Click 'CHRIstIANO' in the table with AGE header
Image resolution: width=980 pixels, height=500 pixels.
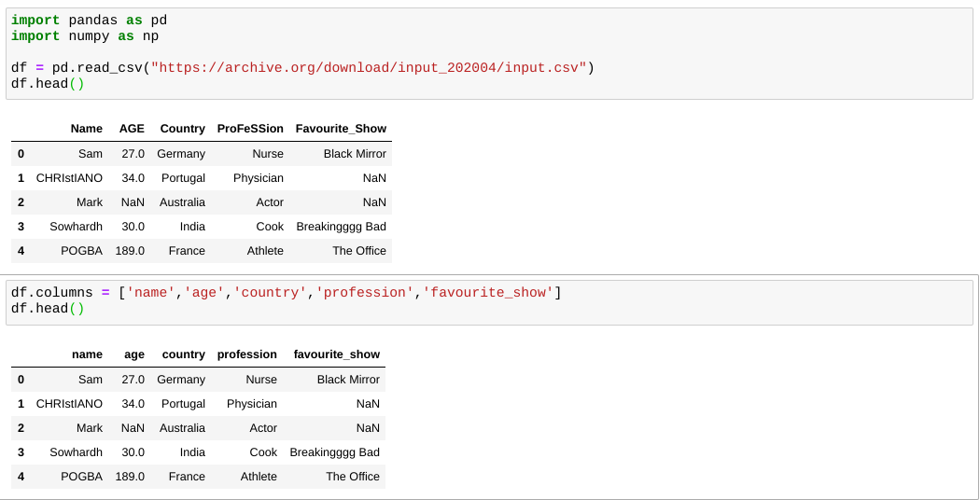coord(69,178)
